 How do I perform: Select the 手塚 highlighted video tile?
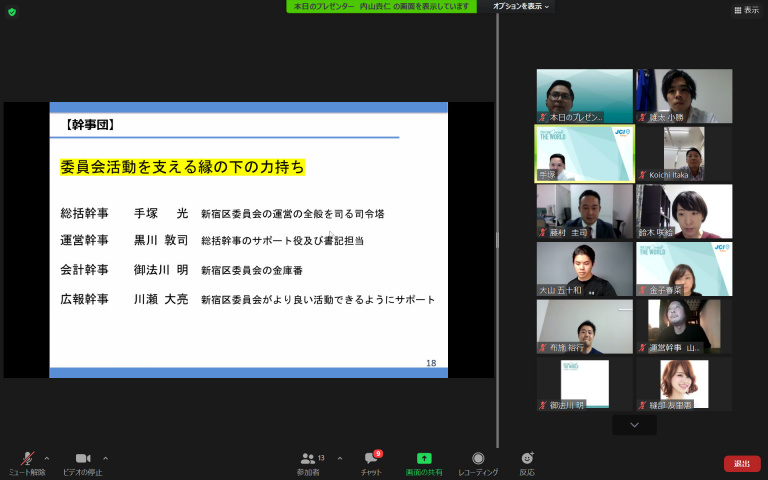coord(585,153)
